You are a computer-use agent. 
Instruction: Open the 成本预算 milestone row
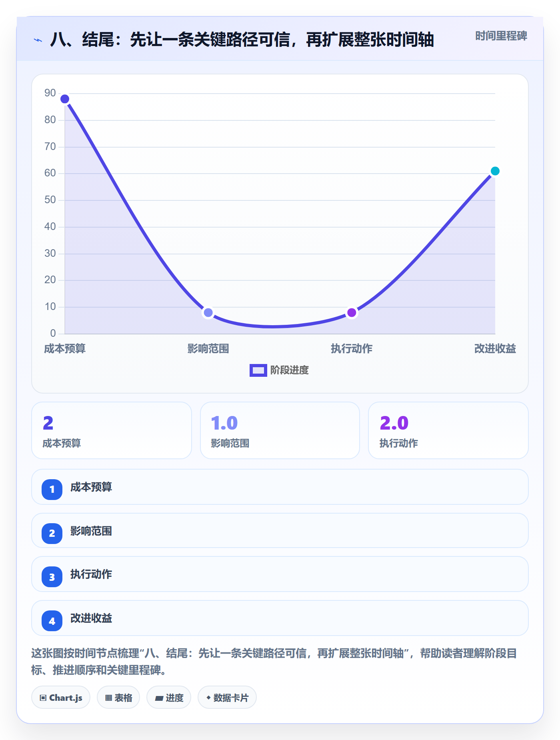click(x=280, y=487)
